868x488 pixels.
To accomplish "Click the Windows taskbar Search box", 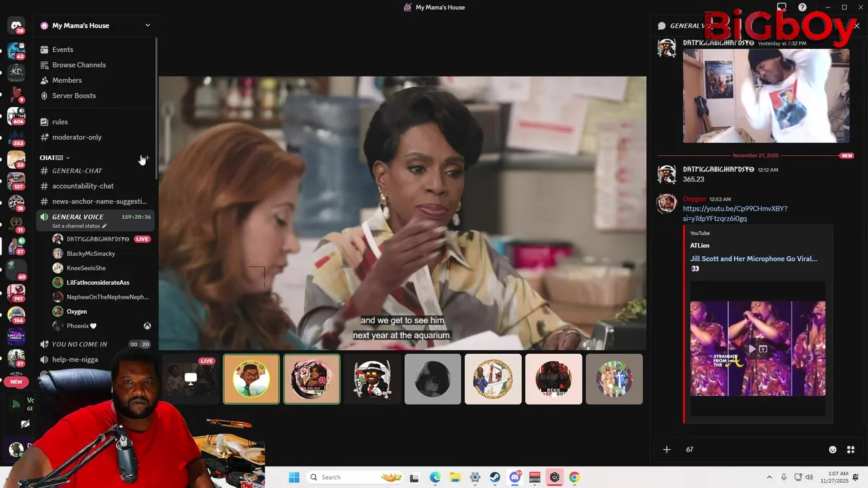I will pos(354,477).
